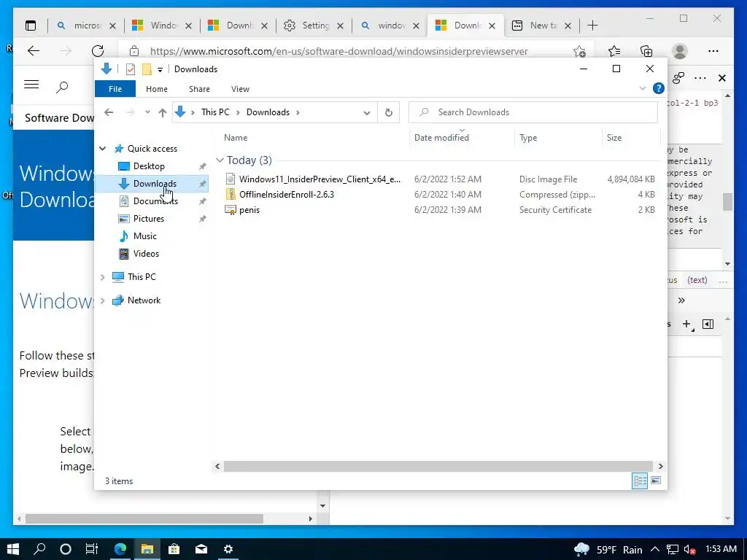Image resolution: width=747 pixels, height=560 pixels.
Task: Open Microsoft Store from taskbar
Action: point(174,549)
